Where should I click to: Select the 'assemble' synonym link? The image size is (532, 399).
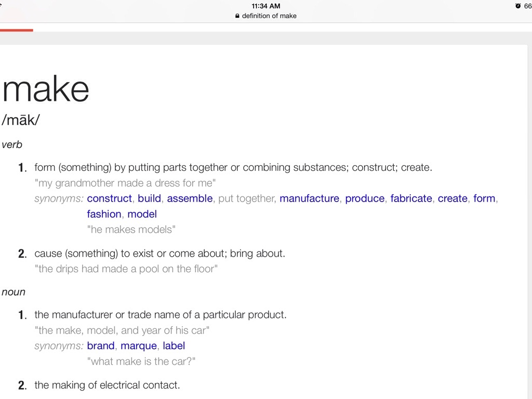[190, 198]
